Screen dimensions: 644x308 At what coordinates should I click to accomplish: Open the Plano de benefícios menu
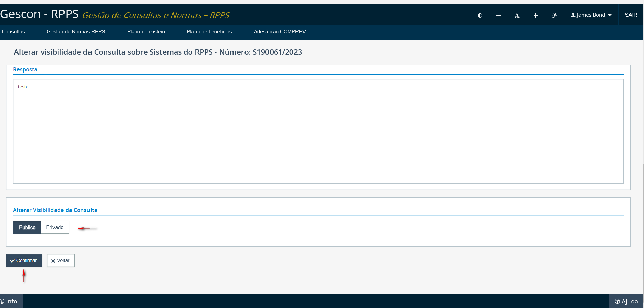pos(209,32)
